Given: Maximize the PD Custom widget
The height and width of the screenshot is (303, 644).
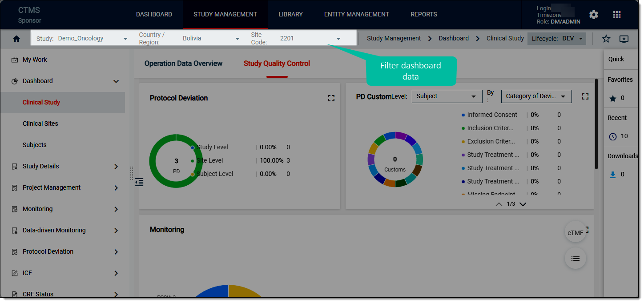Looking at the screenshot, I should 585,96.
